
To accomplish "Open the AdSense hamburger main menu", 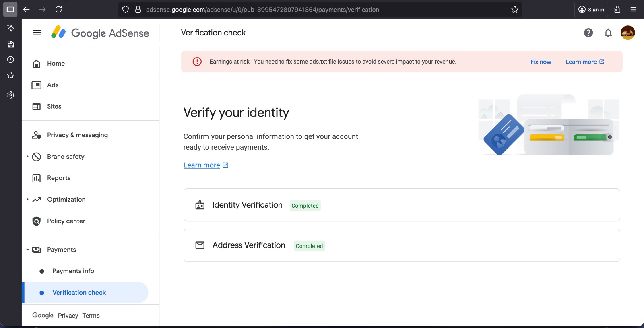I will coord(37,33).
